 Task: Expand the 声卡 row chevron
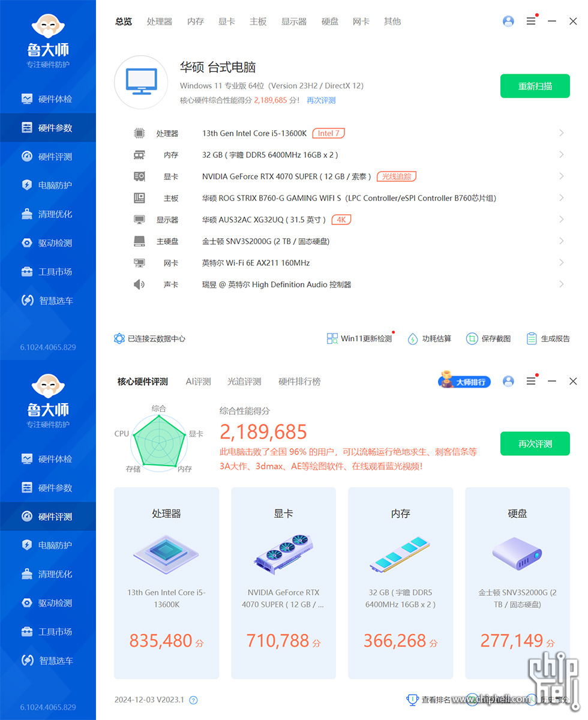point(562,284)
